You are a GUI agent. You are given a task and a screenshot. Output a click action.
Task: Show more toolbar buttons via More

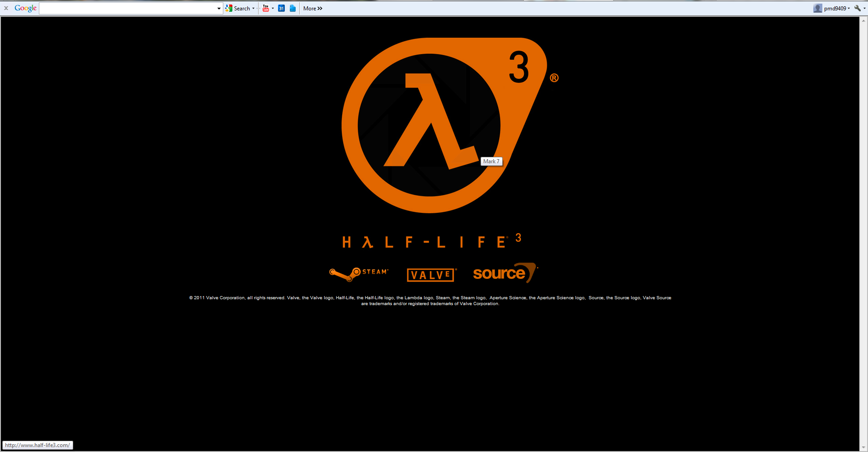pyautogui.click(x=313, y=9)
